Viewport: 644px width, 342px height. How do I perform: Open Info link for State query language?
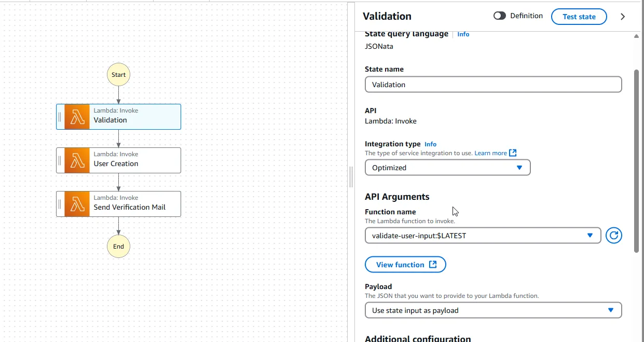click(x=463, y=34)
